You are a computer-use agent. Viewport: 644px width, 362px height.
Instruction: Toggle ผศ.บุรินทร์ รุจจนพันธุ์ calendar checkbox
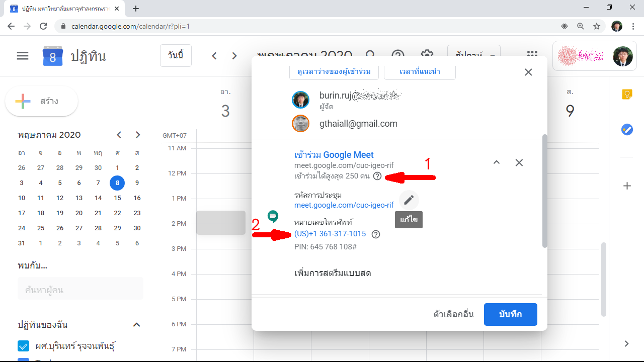23,346
